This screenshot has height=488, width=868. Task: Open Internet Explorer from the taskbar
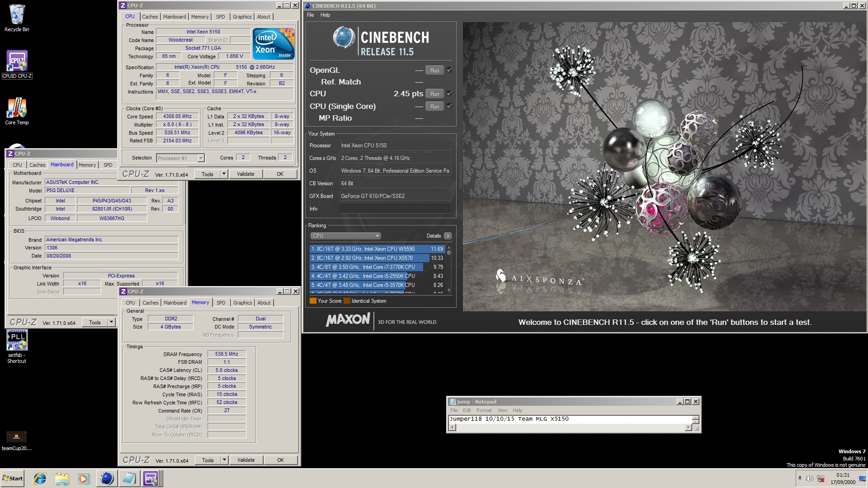(40, 479)
